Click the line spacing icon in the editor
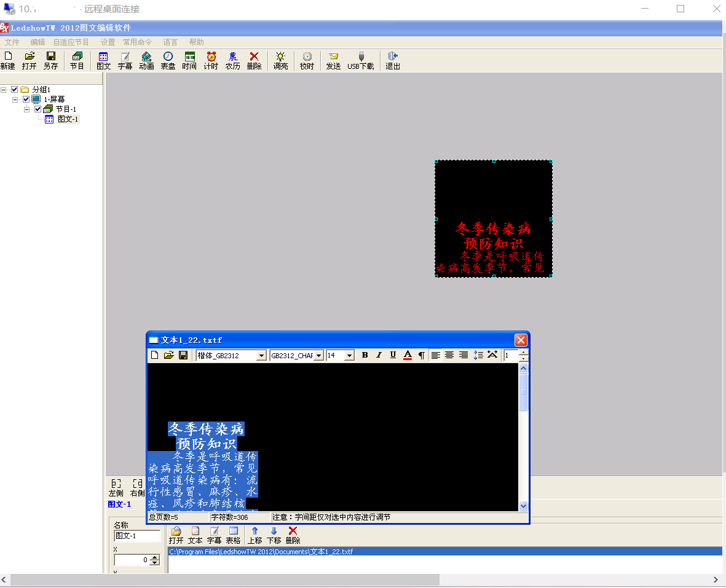 coord(478,355)
